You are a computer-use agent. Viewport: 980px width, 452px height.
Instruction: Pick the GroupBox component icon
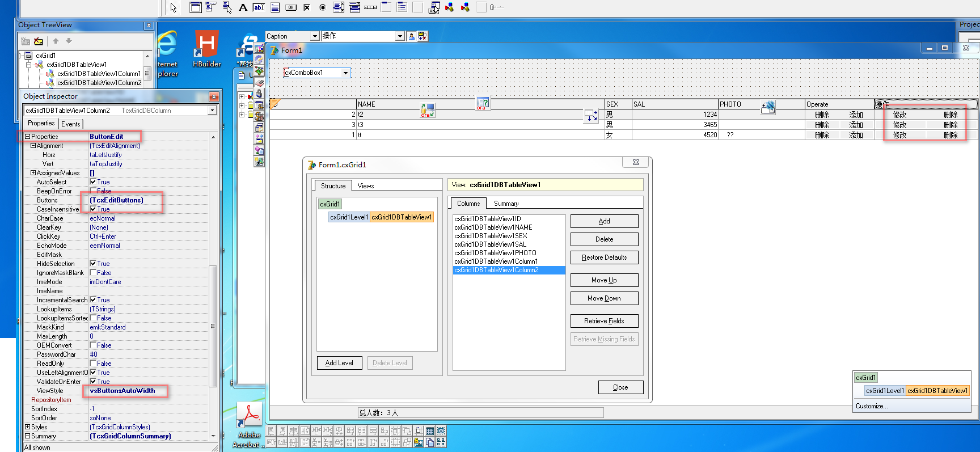(386, 7)
